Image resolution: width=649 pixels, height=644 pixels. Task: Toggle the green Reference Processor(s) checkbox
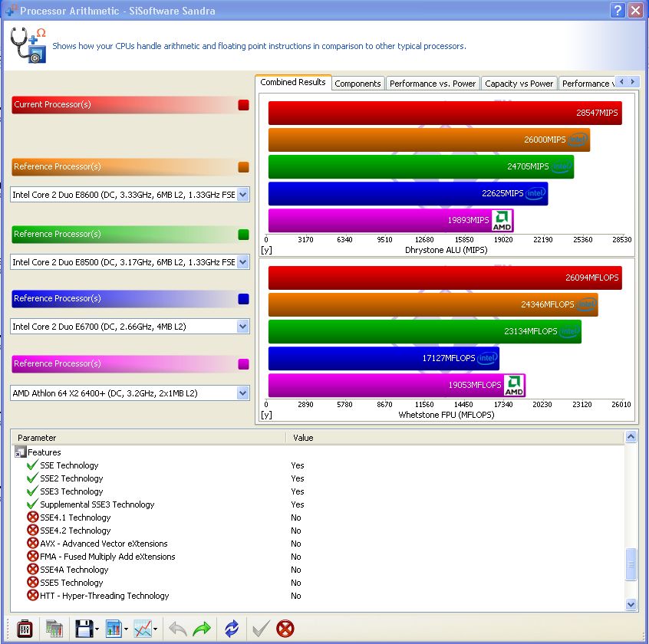tap(243, 234)
